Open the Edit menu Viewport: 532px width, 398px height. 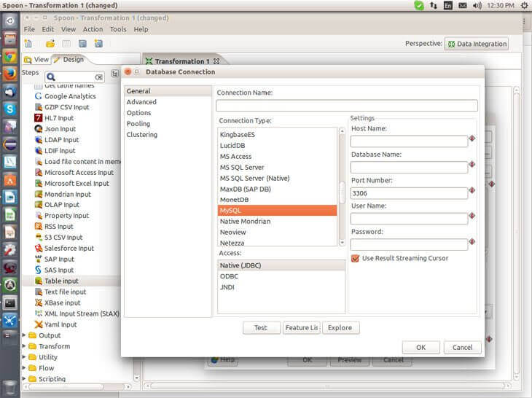pyautogui.click(x=48, y=29)
